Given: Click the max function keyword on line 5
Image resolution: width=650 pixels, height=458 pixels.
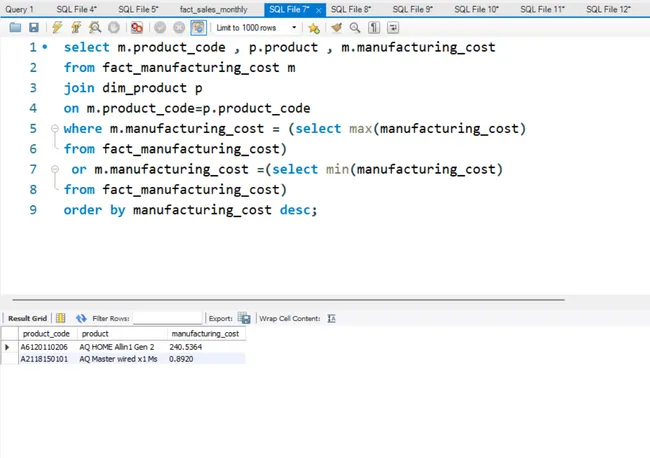Looking at the screenshot, I should point(360,128).
